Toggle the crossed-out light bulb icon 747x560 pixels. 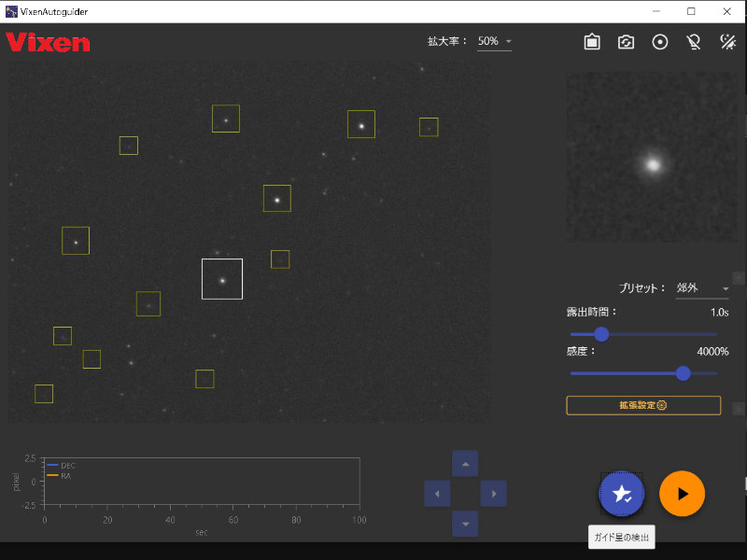(694, 42)
